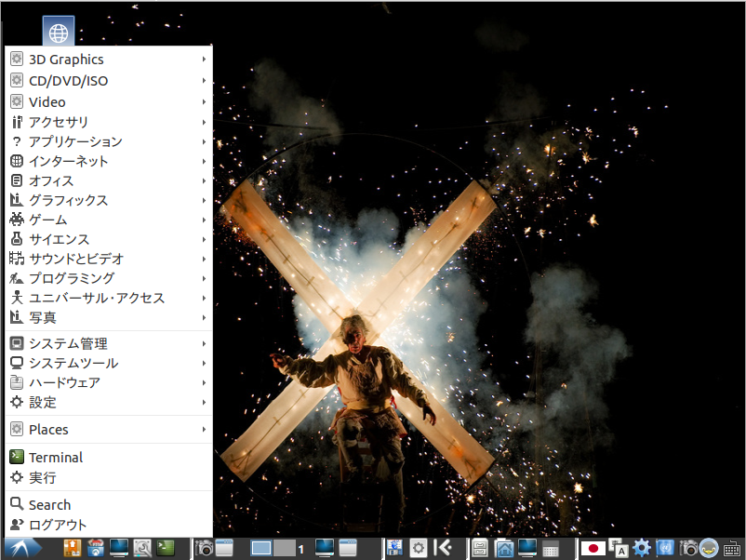Open the wrench disk utility launcher
Screen dimensions: 746x560
tap(141, 549)
